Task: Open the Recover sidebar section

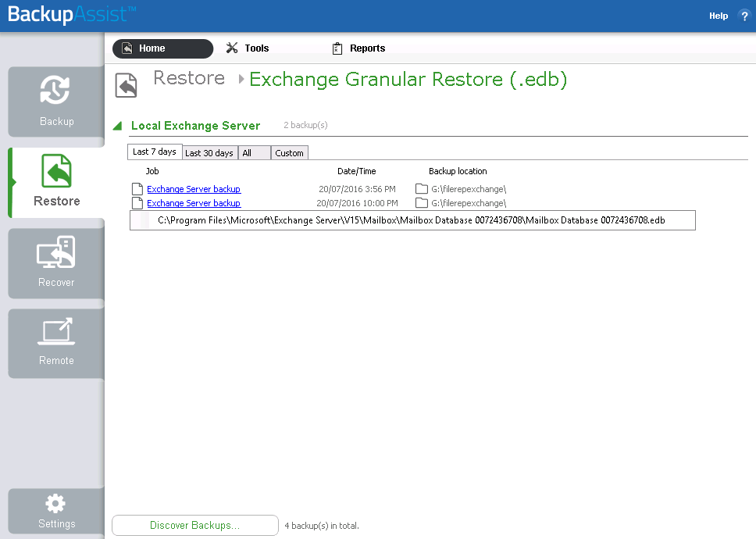Action: coord(56,263)
